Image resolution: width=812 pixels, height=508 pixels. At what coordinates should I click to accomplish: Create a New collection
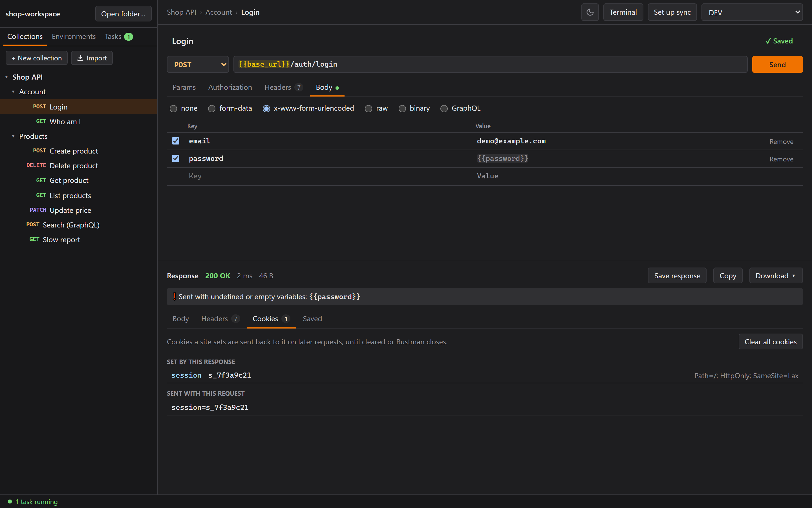pyautogui.click(x=37, y=58)
